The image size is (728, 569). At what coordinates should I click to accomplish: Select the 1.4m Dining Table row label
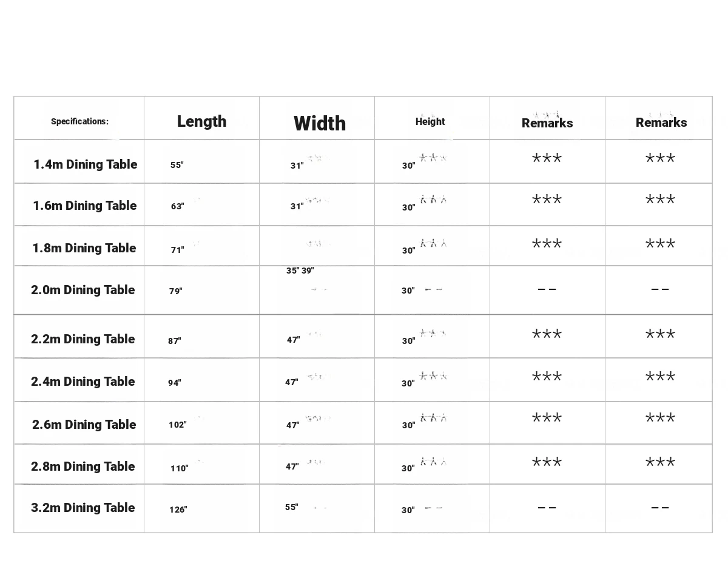[85, 164]
